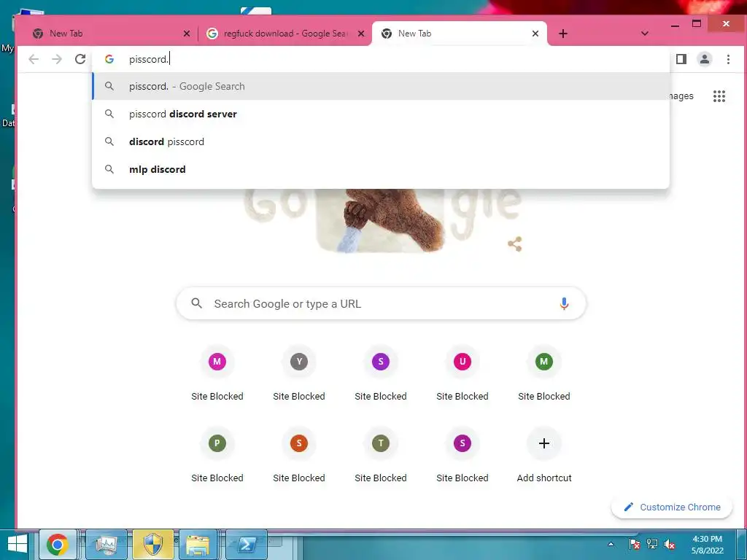Screen dimensions: 747x560
Task: Click magnifier icon in page search box
Action: tap(196, 303)
